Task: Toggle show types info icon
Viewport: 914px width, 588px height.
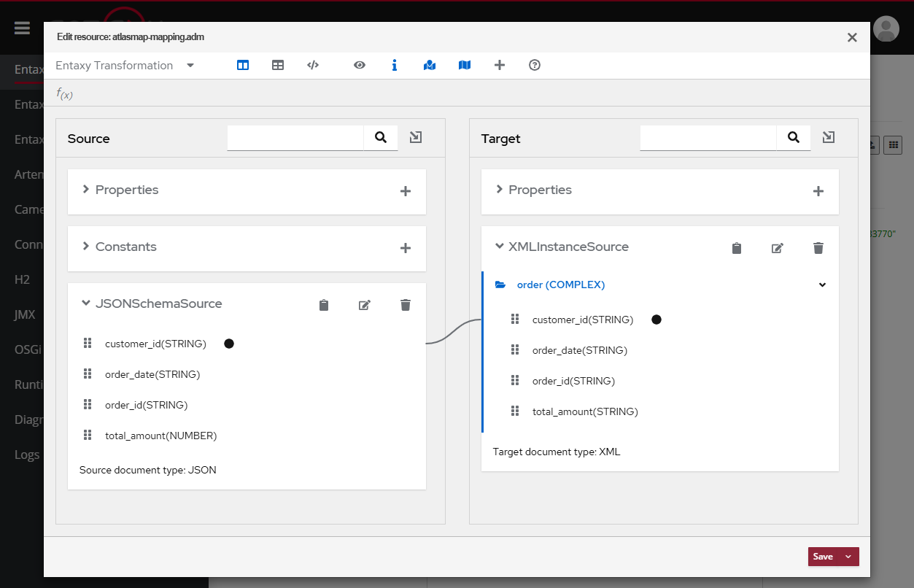Action: tap(395, 65)
